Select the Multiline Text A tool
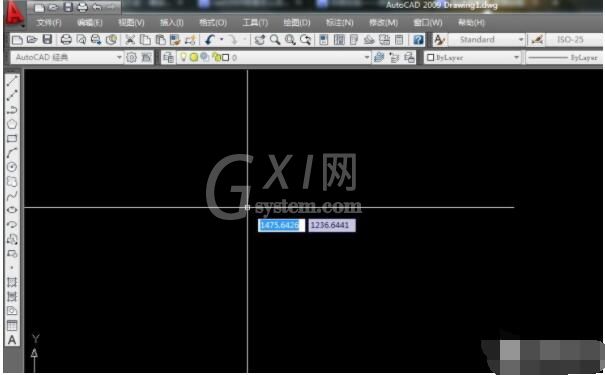The image size is (605, 375). [12, 340]
